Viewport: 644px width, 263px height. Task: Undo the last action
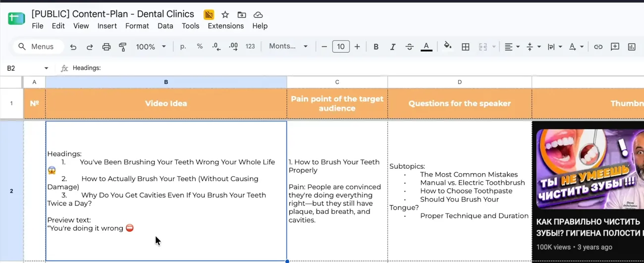click(73, 47)
